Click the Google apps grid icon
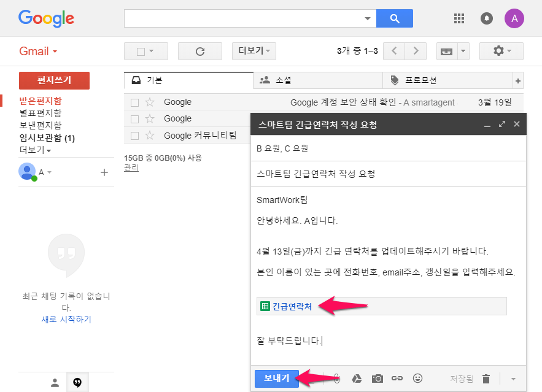 pyautogui.click(x=459, y=18)
